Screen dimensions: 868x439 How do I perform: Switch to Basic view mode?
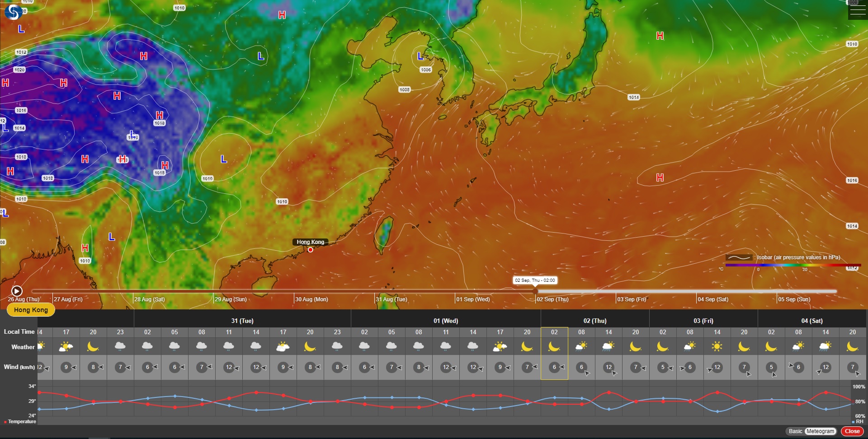[x=795, y=431]
